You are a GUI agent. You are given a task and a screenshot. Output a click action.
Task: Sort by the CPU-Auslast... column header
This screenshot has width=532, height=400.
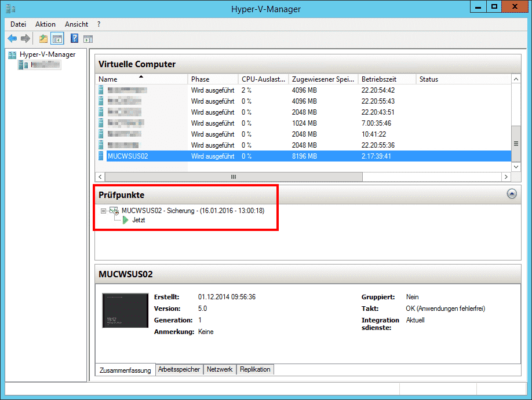coord(263,79)
